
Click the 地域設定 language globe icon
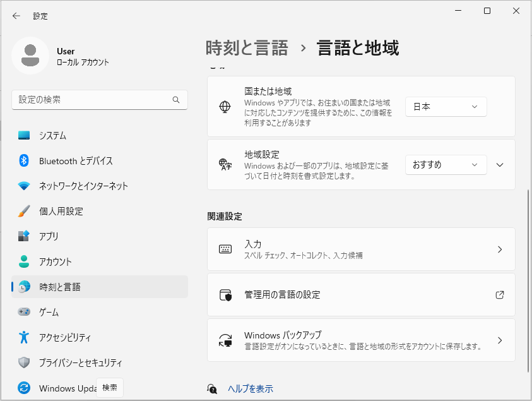click(225, 165)
